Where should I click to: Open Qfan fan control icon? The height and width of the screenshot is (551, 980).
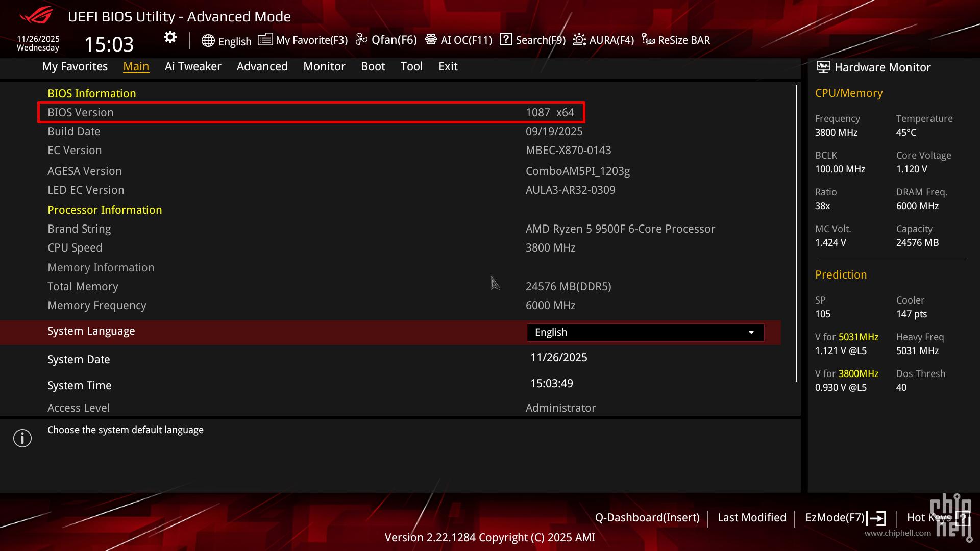click(361, 40)
